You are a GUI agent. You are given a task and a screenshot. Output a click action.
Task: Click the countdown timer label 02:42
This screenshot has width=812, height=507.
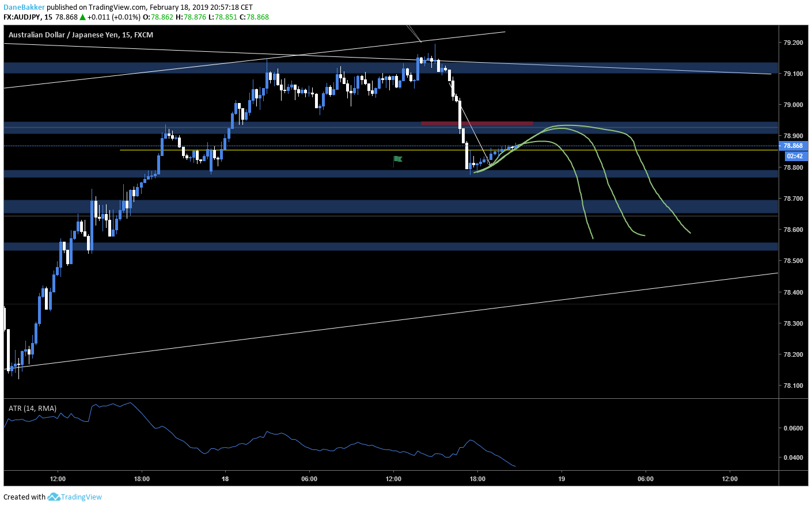[795, 156]
